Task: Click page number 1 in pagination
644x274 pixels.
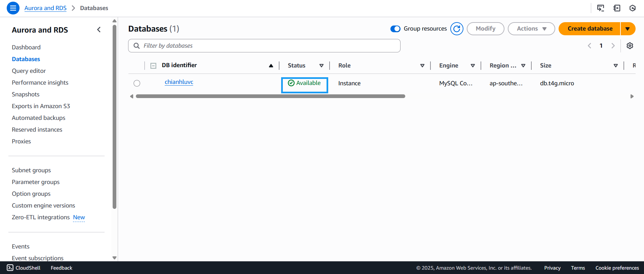Action: [601, 46]
